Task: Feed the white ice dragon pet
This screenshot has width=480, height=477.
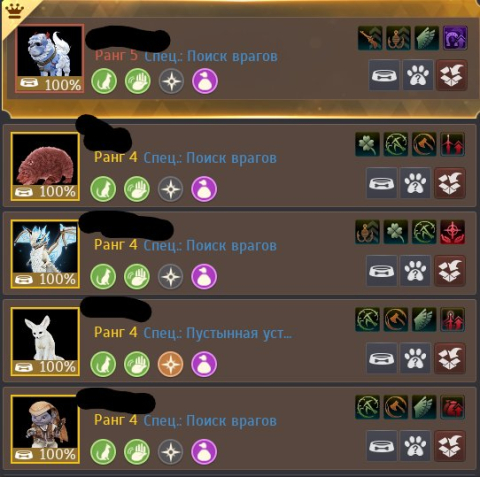Action: pyautogui.click(x=382, y=270)
